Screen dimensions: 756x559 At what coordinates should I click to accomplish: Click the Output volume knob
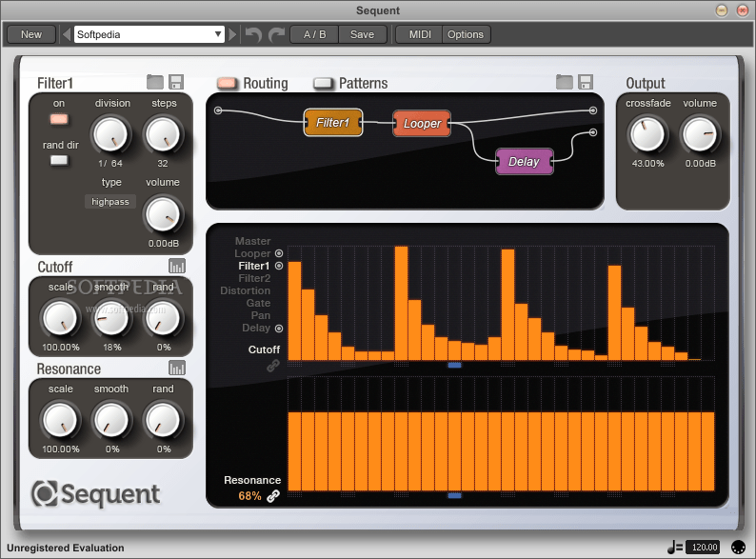tap(699, 134)
